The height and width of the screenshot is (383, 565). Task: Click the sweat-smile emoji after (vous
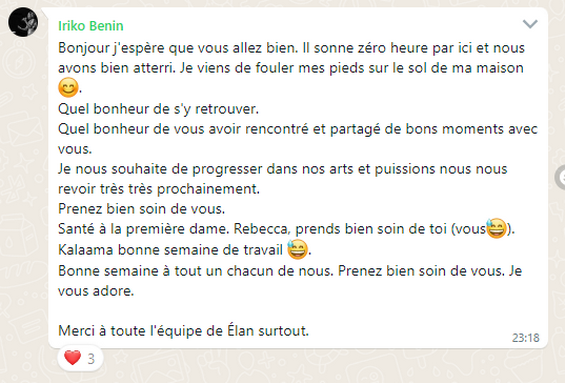pos(496,228)
